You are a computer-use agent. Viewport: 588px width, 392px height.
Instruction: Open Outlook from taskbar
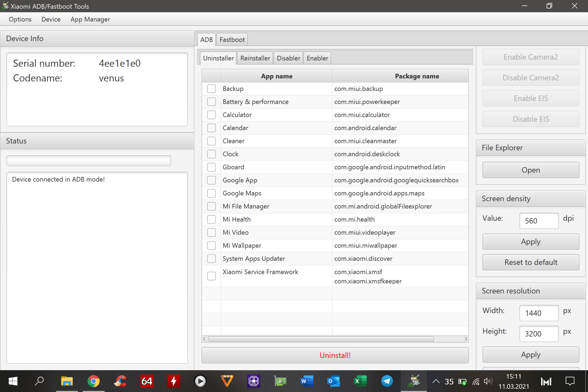pyautogui.click(x=334, y=381)
